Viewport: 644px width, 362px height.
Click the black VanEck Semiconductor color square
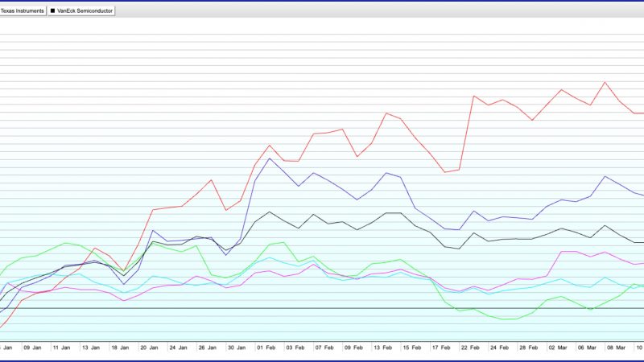coord(52,11)
